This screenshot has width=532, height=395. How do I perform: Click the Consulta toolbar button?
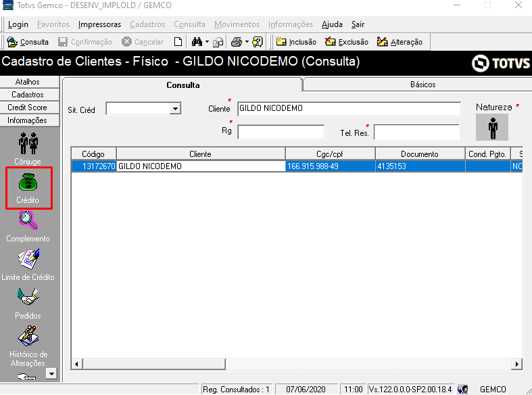point(28,42)
